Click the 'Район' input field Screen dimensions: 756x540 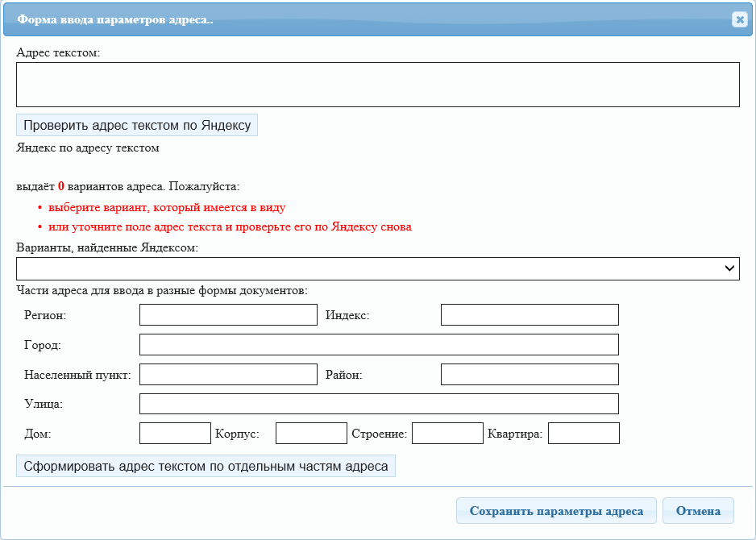click(530, 375)
